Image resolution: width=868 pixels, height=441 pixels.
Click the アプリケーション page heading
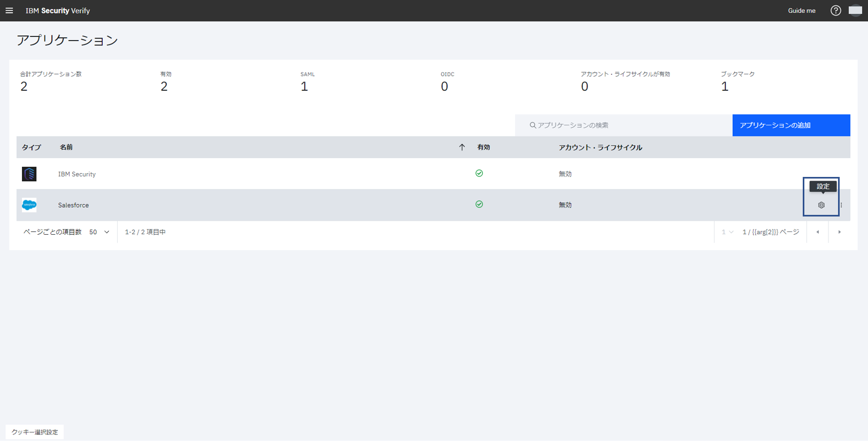click(67, 41)
